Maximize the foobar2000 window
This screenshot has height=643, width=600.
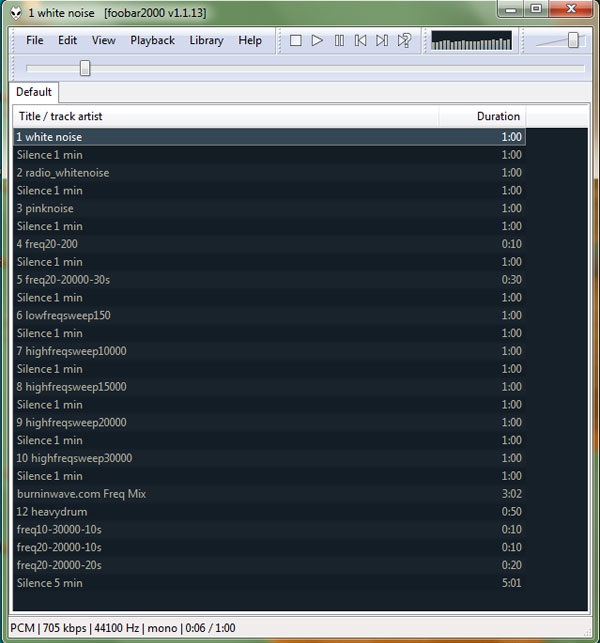pos(536,9)
